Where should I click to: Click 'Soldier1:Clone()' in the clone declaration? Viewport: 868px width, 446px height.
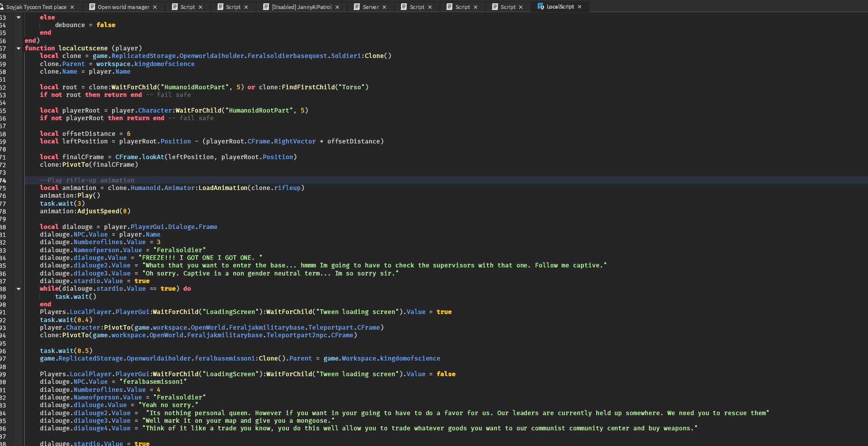coord(361,56)
